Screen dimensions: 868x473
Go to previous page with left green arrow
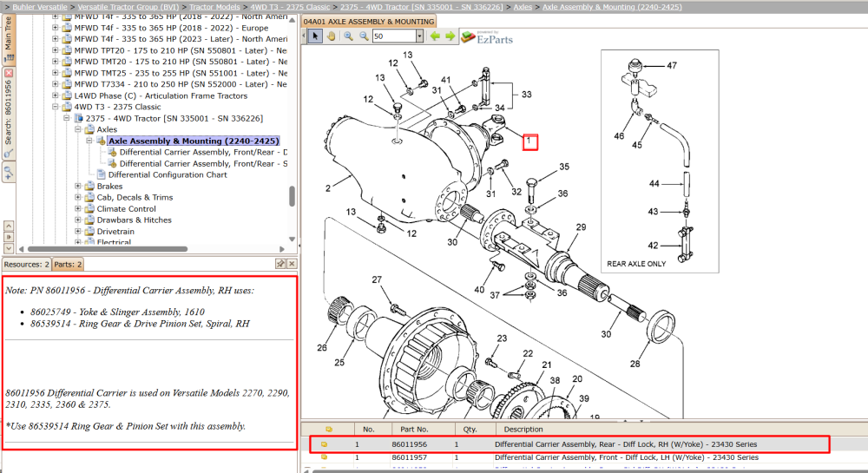pos(435,36)
